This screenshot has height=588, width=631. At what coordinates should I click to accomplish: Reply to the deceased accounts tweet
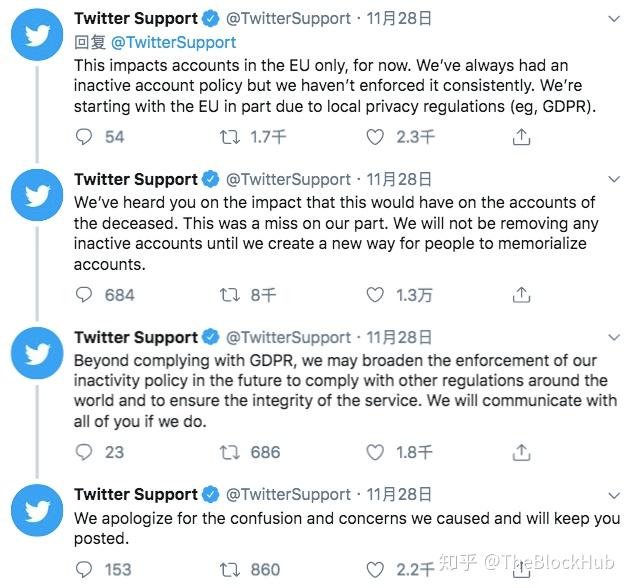(84, 295)
